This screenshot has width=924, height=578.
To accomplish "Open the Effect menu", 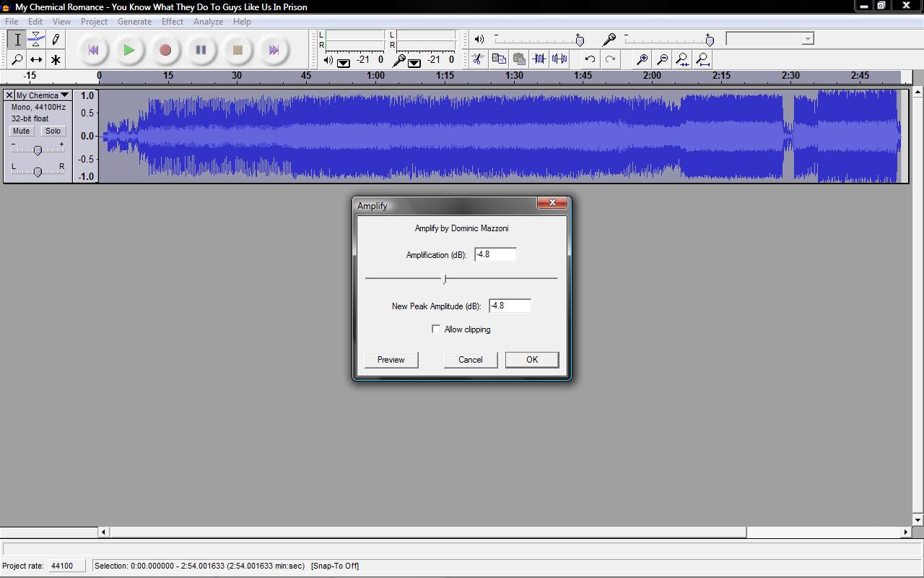I will (x=173, y=22).
